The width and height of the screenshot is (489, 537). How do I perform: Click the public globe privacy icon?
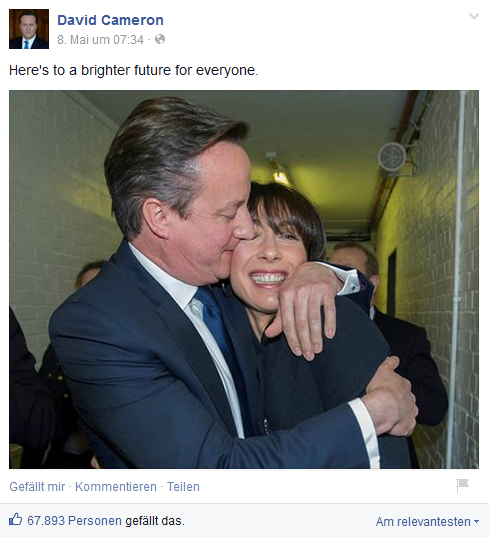point(160,39)
